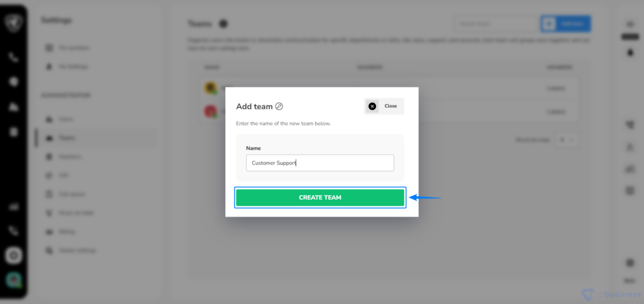Screen dimensions: 644x304
Task: Click the black X icon in Close button
Action: coord(372,106)
